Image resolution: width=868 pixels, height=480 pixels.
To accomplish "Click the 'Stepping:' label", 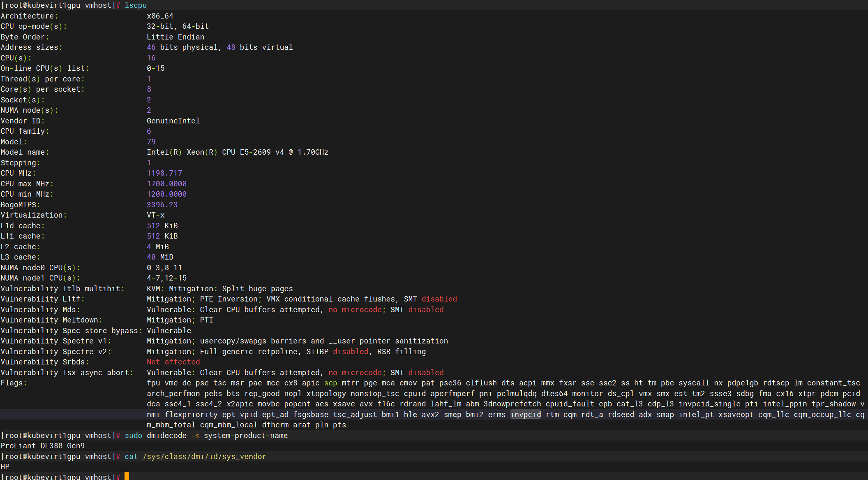I will pos(20,163).
